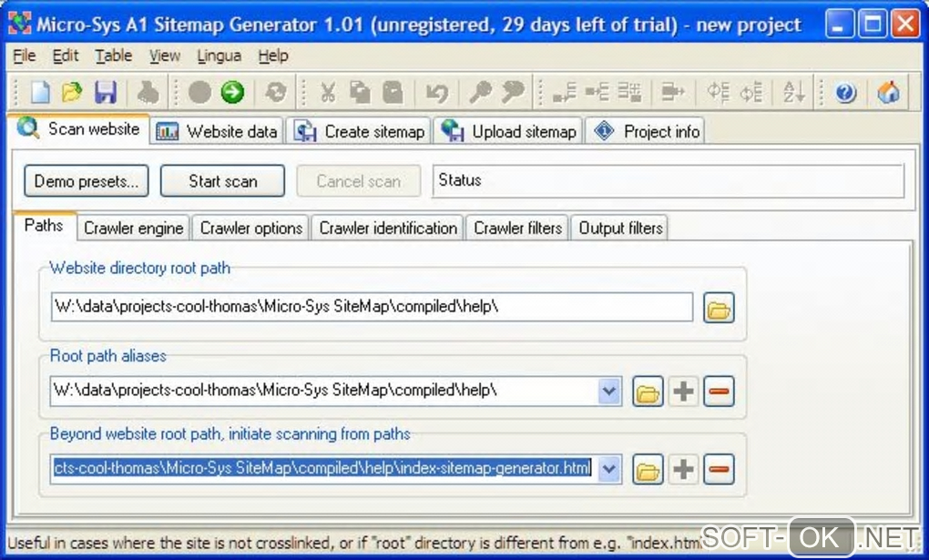929x560 pixels.
Task: Open the File menu
Action: point(25,56)
